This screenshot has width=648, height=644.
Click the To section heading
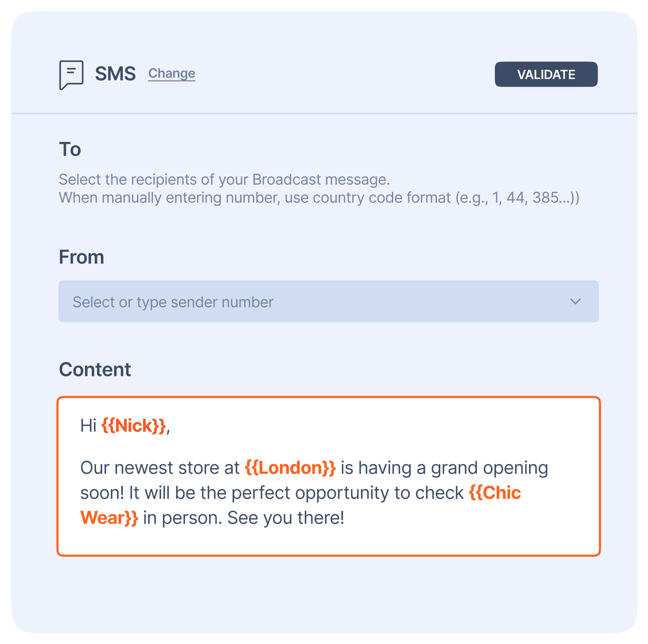coord(70,150)
